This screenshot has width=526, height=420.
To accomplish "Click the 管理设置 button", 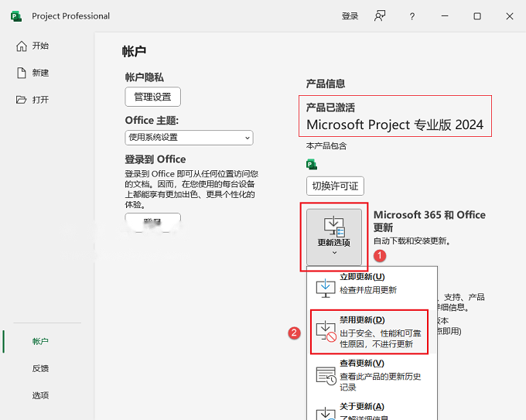I will click(152, 97).
